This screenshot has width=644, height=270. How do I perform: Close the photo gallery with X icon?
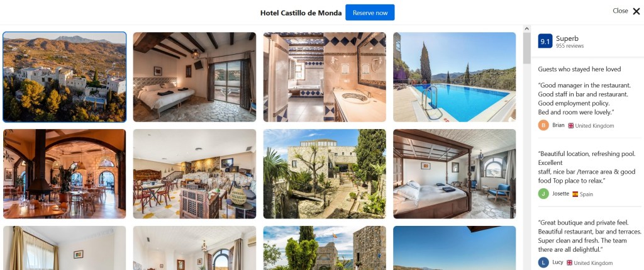[x=636, y=11]
